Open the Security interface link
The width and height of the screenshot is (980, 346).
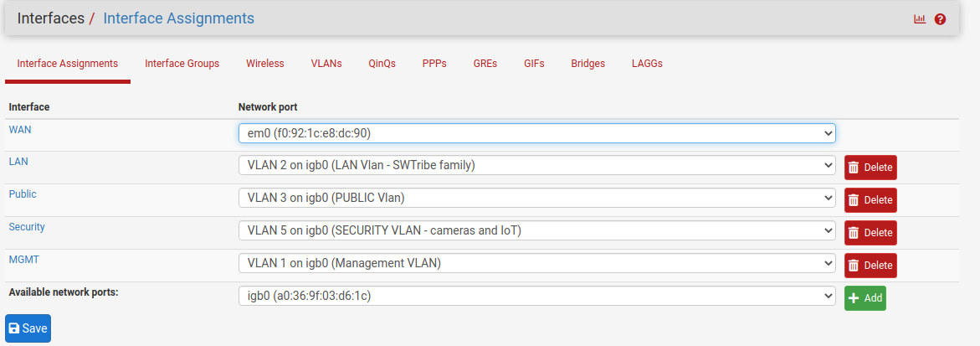[27, 226]
